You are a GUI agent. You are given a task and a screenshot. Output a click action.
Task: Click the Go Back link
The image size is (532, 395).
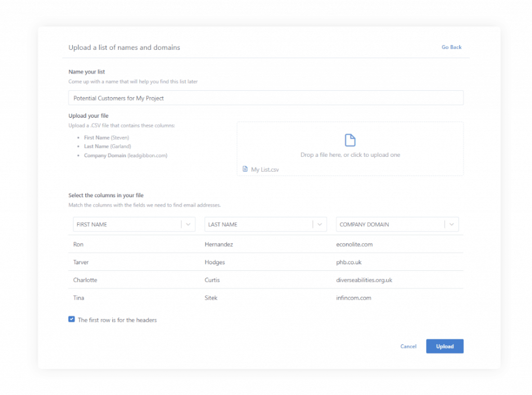click(451, 47)
